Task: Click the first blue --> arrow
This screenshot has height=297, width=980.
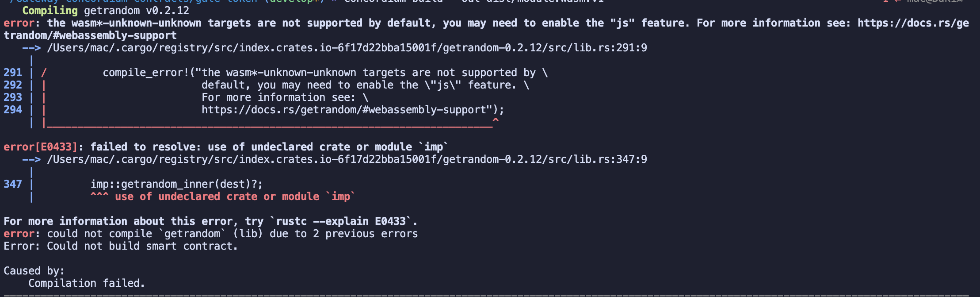Action: 31,48
